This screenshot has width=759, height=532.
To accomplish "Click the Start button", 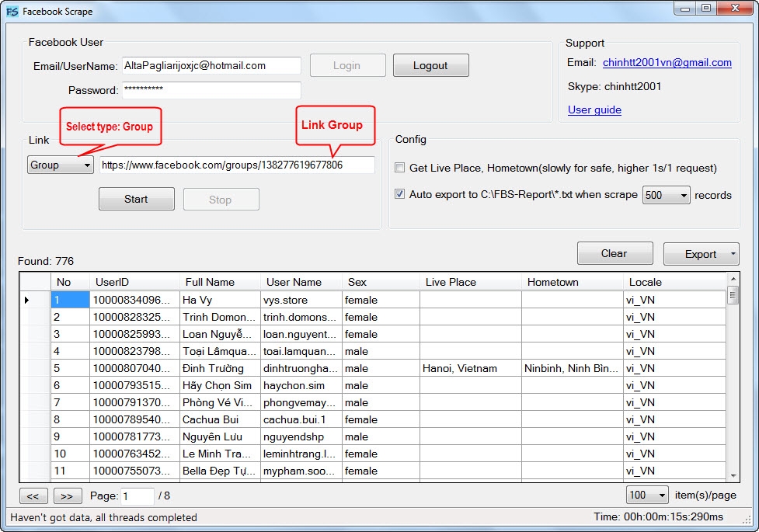I will coord(137,199).
